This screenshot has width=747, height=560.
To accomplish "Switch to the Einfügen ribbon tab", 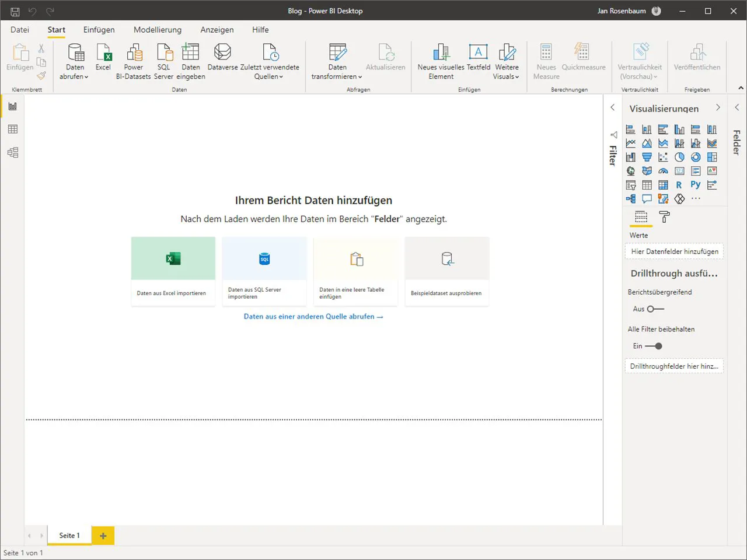I will 99,30.
